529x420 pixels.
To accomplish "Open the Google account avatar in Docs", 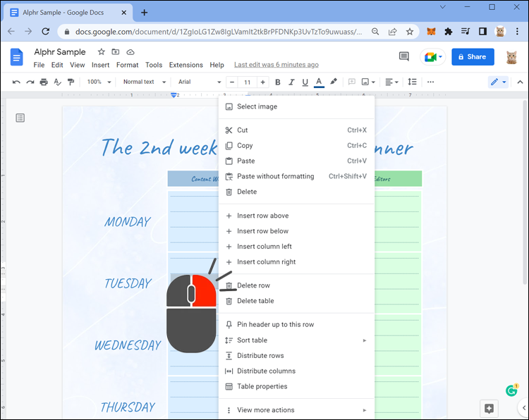I will [x=511, y=57].
